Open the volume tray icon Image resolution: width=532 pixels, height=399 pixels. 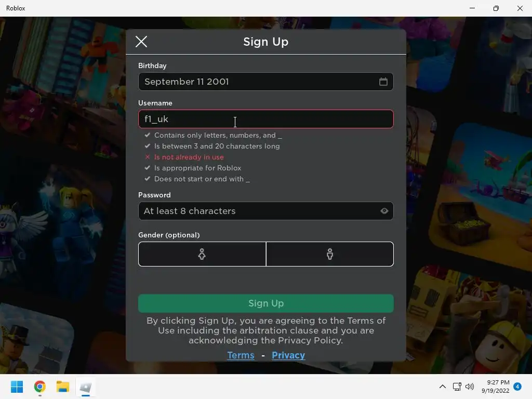click(x=470, y=387)
